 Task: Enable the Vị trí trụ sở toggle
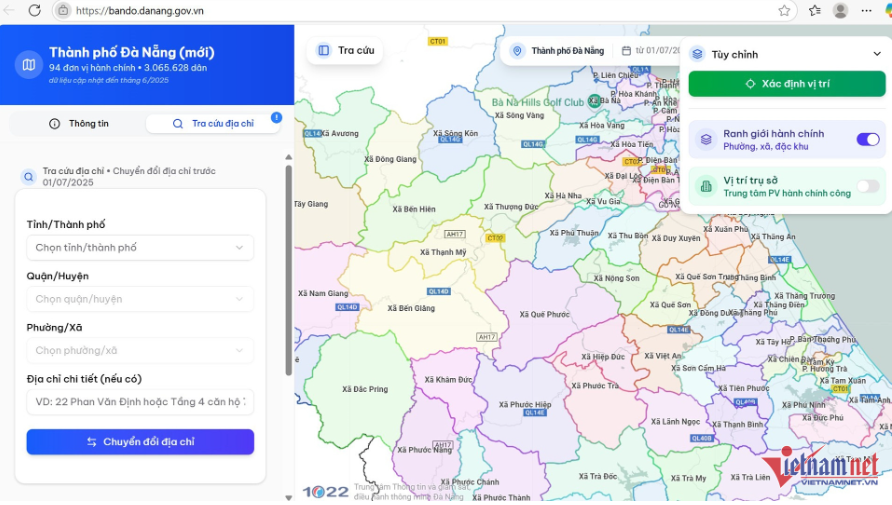click(x=867, y=186)
